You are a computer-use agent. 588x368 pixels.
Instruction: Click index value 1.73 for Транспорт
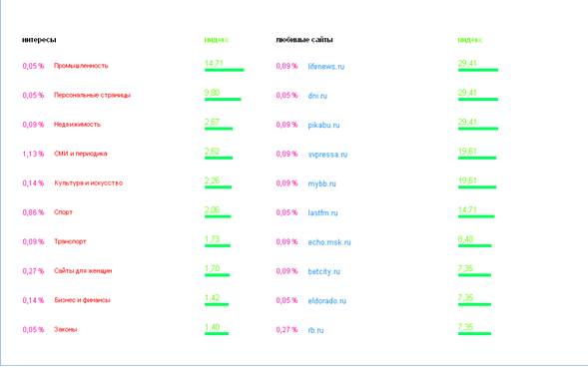212,239
